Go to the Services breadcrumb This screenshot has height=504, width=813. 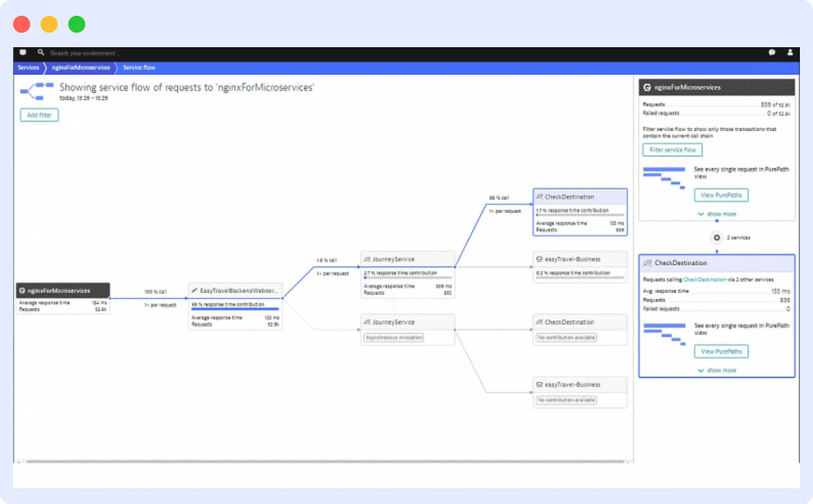click(28, 68)
